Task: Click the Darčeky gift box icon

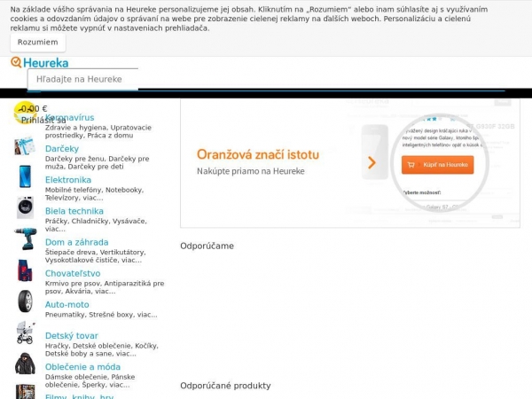Action: [x=25, y=146]
